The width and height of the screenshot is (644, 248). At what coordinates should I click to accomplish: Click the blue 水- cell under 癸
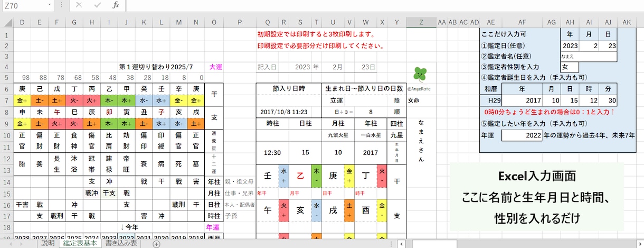click(x=143, y=100)
